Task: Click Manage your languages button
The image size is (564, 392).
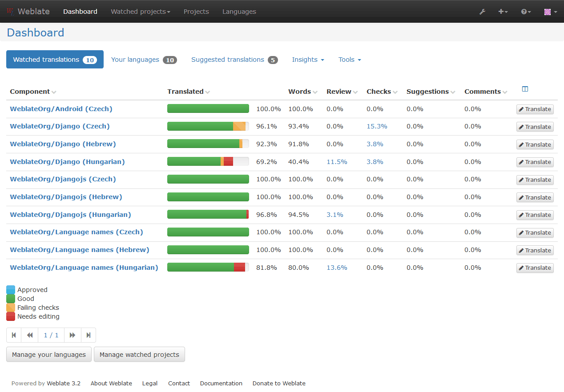Action: pyautogui.click(x=49, y=355)
